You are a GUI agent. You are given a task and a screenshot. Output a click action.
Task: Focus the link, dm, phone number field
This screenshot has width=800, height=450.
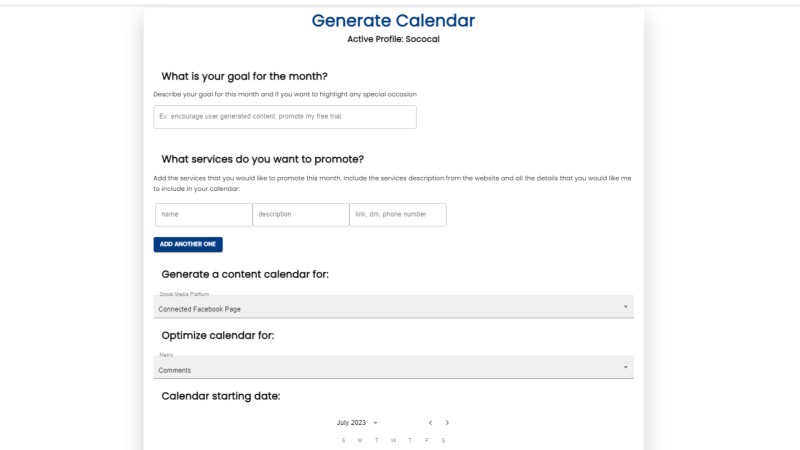[398, 215]
